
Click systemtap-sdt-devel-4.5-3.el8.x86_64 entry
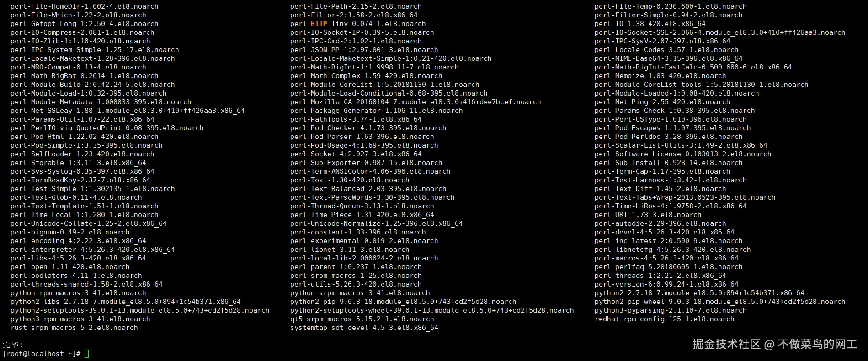point(364,328)
